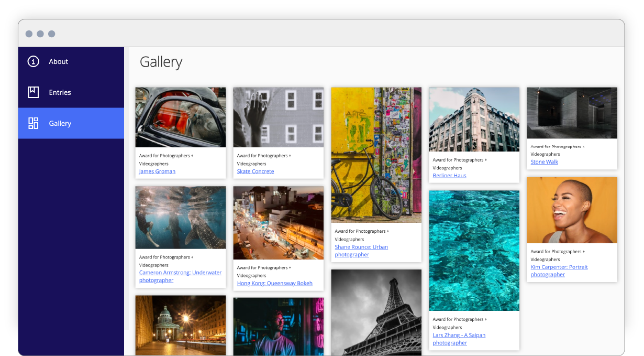This screenshot has width=644, height=356.
Task: Open the Stone Walk entry link
Action: [544, 162]
